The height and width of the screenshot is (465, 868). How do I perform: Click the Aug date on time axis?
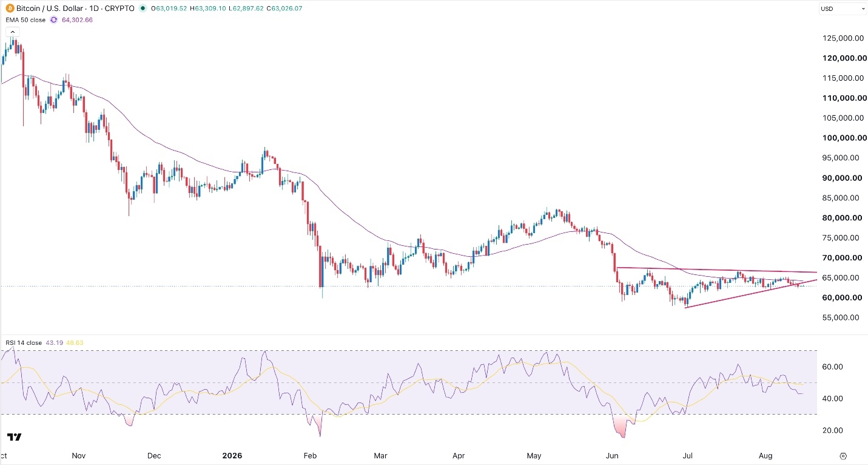(766, 455)
